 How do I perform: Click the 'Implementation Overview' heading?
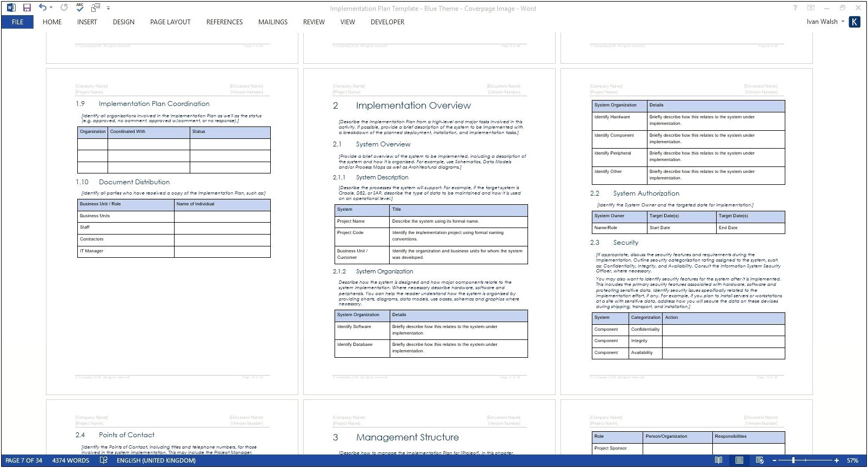[413, 106]
